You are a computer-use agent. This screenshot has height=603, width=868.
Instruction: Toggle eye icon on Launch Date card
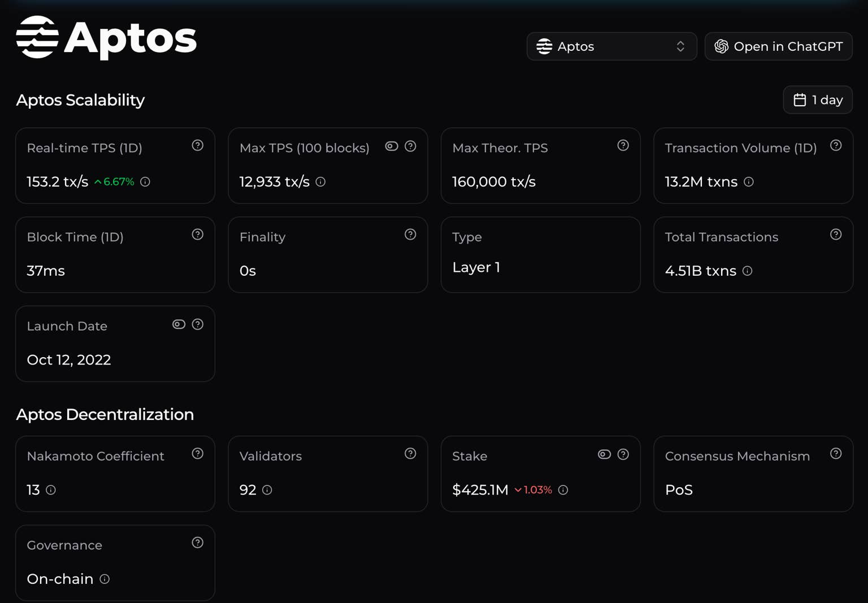point(179,324)
